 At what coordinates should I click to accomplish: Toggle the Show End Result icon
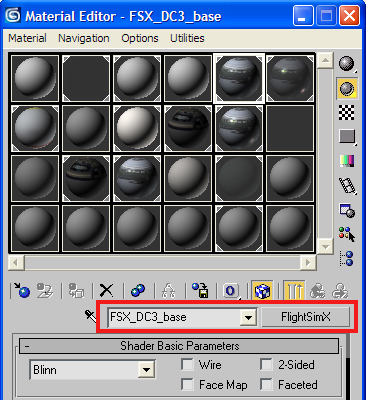294,290
